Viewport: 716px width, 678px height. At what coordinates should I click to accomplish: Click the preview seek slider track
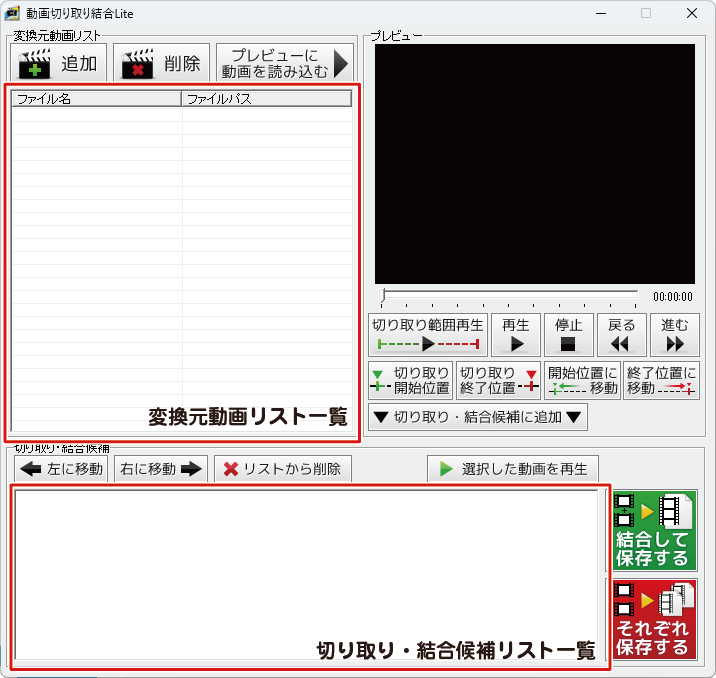[x=510, y=295]
